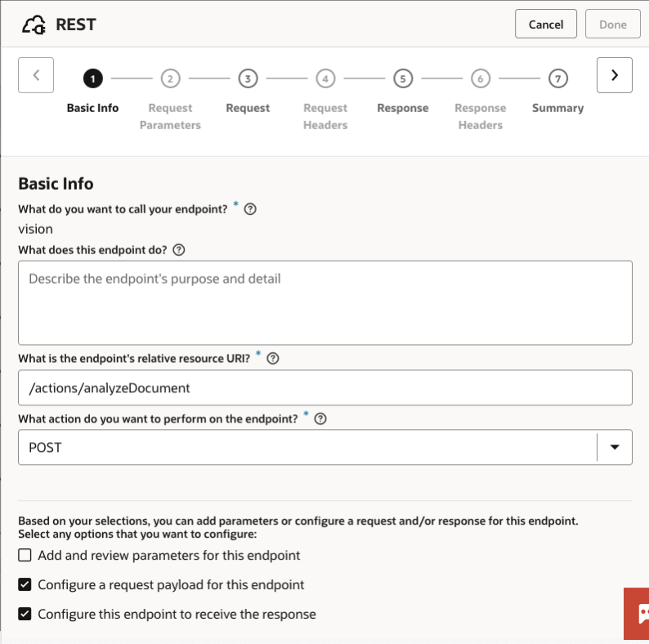Image resolution: width=649 pixels, height=644 pixels.
Task: Open help for endpoint name question
Action: point(251,208)
